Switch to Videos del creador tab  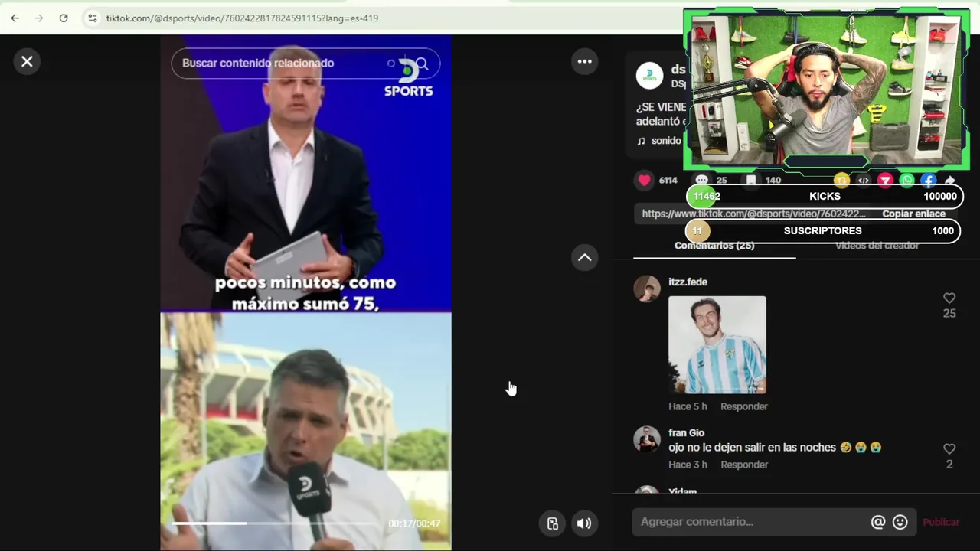point(877,246)
